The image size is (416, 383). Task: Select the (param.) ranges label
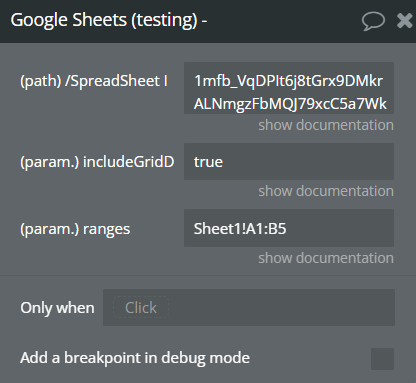[75, 229]
